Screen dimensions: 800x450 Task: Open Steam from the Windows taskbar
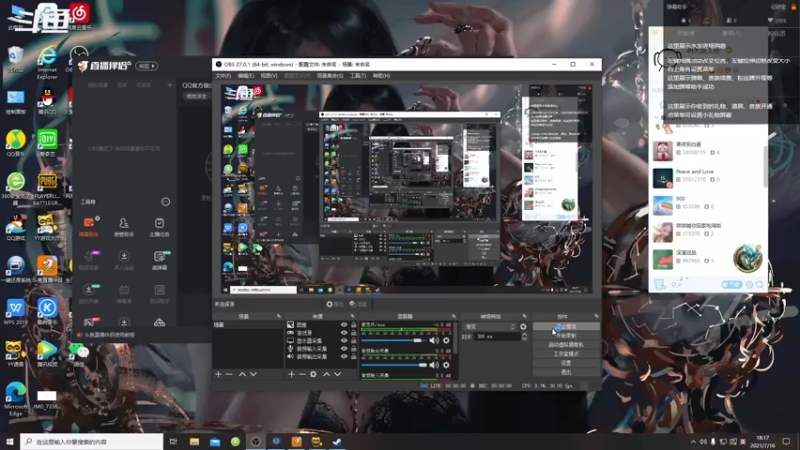[337, 441]
